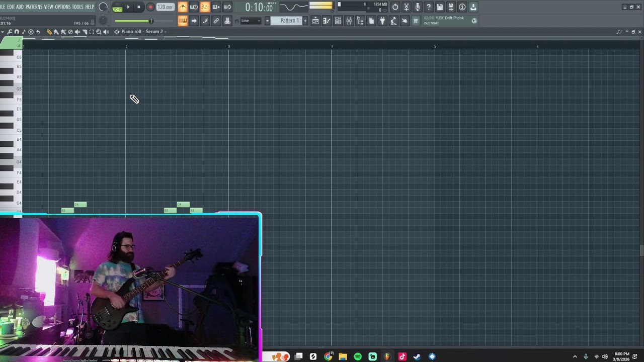This screenshot has height=362, width=644.
Task: Open the Channel rack view
Action: tap(338, 21)
